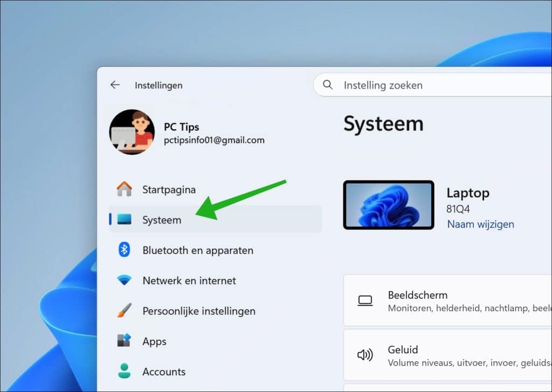Click the Apps icon in sidebar
Image resolution: width=552 pixels, height=392 pixels.
[x=124, y=340]
